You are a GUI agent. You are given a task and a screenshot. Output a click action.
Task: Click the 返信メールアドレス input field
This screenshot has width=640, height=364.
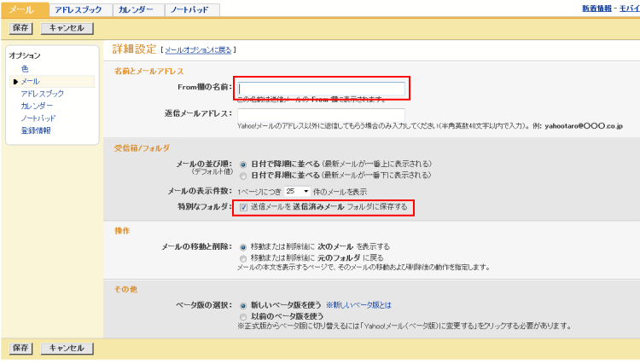coord(321,113)
